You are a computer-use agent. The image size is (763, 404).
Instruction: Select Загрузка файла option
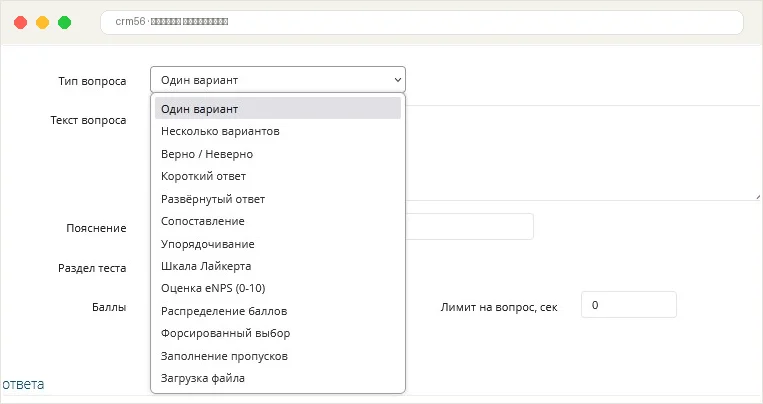(x=278, y=378)
